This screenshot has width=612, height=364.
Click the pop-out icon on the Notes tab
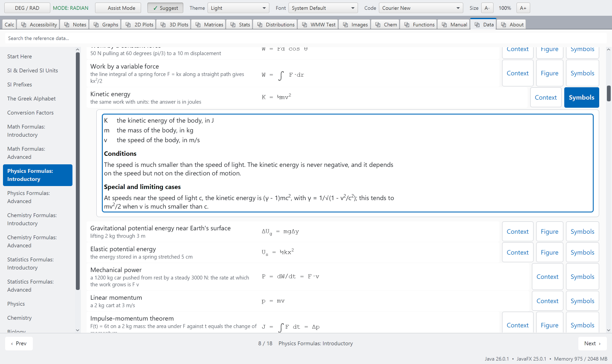(67, 25)
